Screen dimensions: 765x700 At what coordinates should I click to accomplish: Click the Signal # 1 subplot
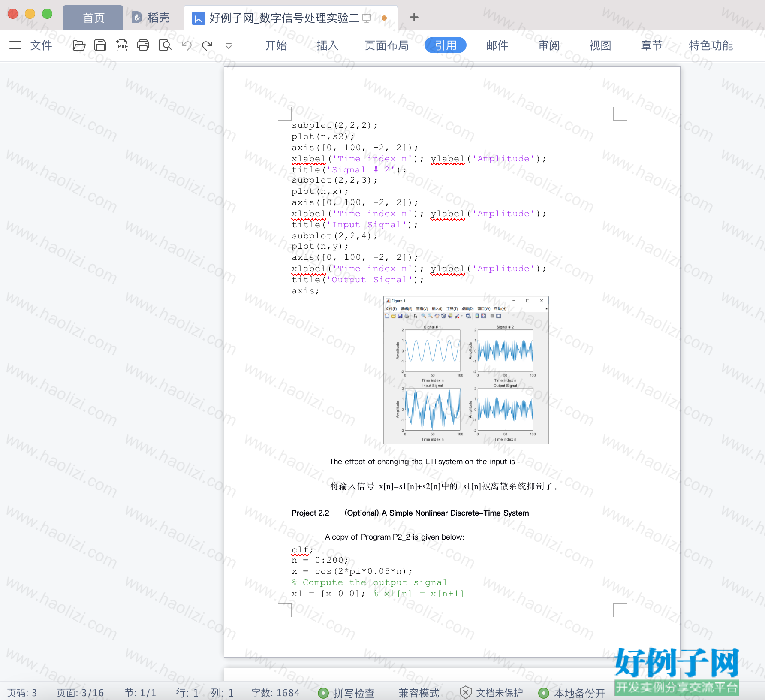[432, 350]
